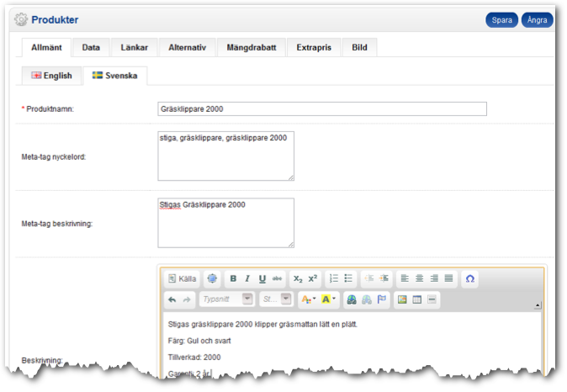Insert a link with the link icon
This screenshot has height=392, width=567.
coord(352,299)
